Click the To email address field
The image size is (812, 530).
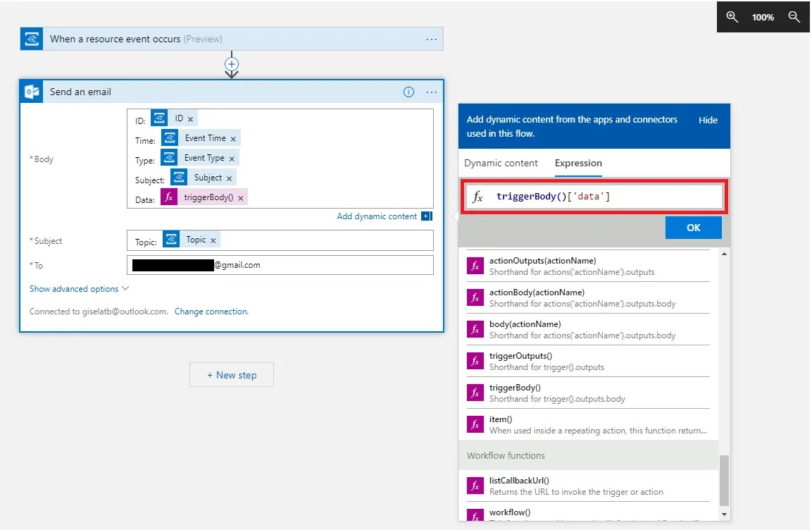pos(280,265)
